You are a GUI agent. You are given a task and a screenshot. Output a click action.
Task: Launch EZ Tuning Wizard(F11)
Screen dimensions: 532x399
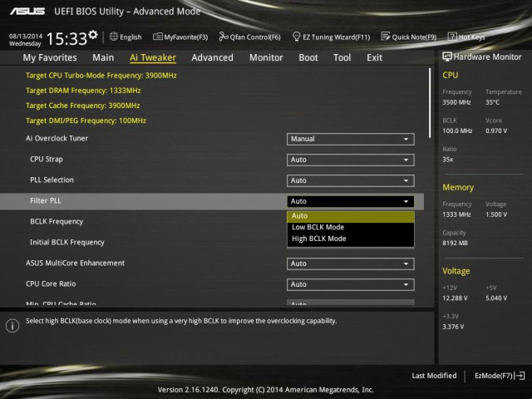(331, 37)
